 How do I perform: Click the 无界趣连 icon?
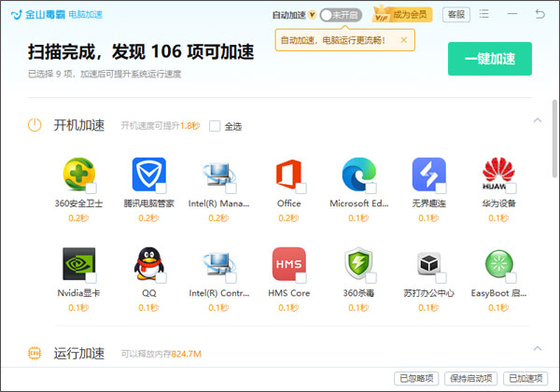pos(429,174)
